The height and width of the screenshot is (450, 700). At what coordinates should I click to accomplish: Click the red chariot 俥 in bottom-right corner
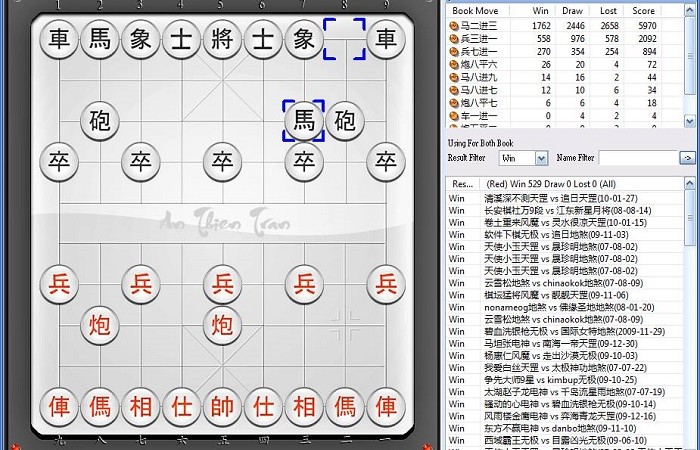point(386,406)
